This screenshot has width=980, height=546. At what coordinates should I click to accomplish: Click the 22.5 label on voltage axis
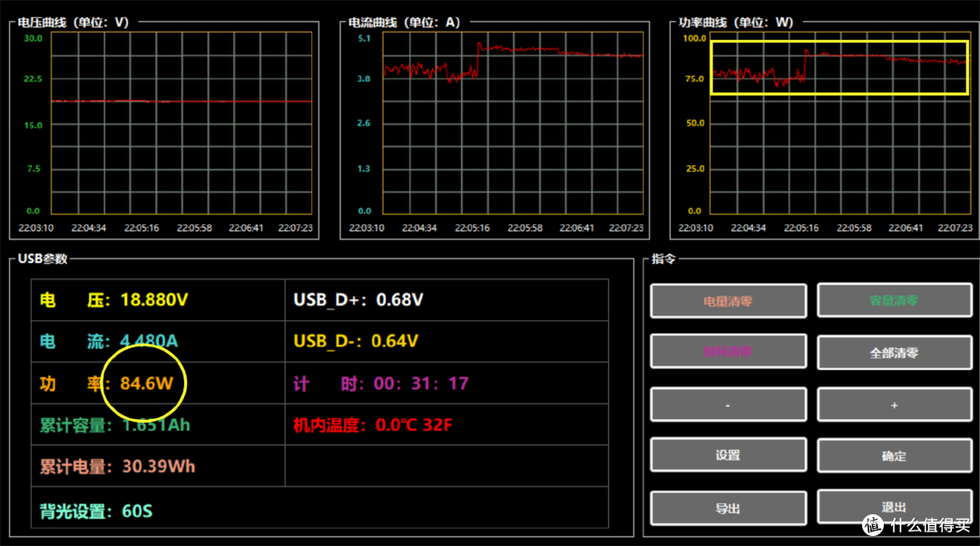[34, 79]
